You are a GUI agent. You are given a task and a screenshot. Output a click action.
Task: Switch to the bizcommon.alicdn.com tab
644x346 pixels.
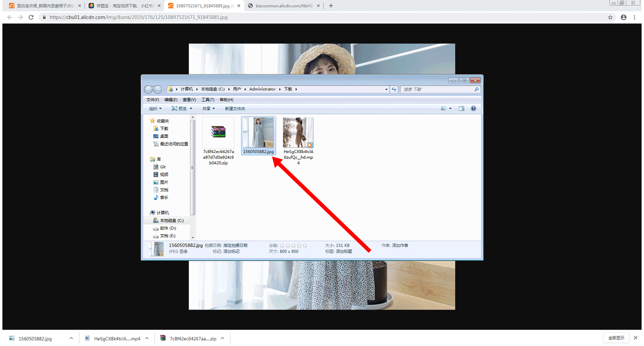tap(283, 6)
